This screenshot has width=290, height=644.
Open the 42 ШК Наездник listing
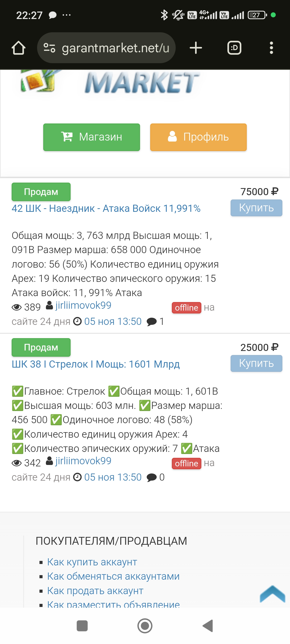pyautogui.click(x=106, y=208)
